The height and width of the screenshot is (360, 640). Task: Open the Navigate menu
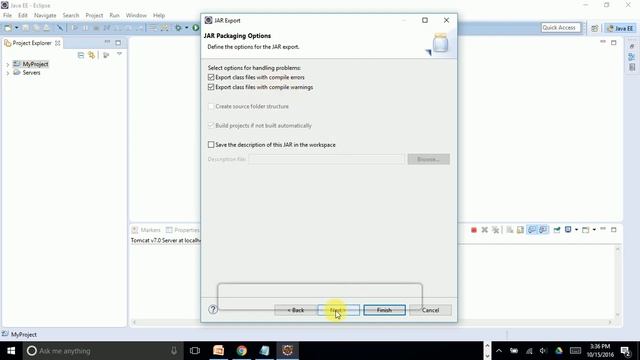point(45,16)
